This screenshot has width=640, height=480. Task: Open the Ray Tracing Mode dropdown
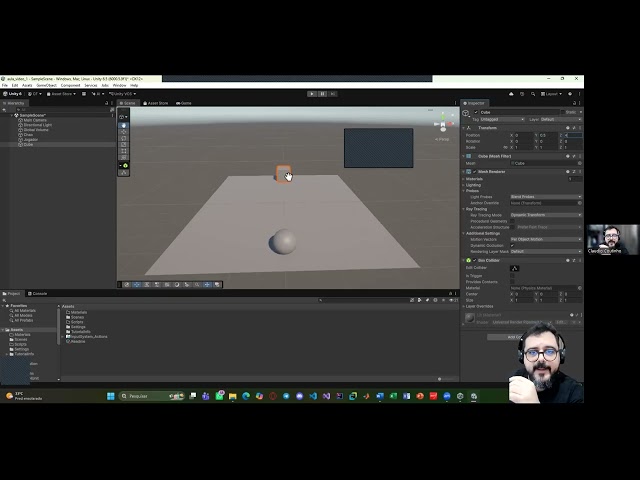(546, 215)
